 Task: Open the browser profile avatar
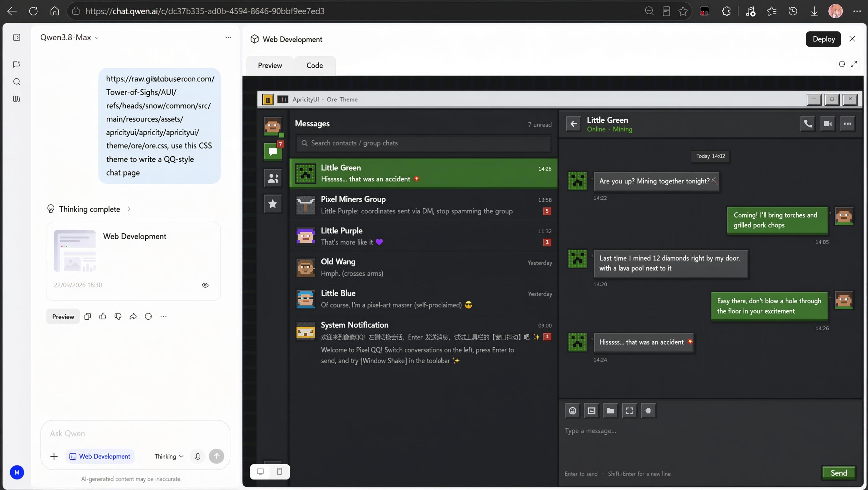click(835, 11)
